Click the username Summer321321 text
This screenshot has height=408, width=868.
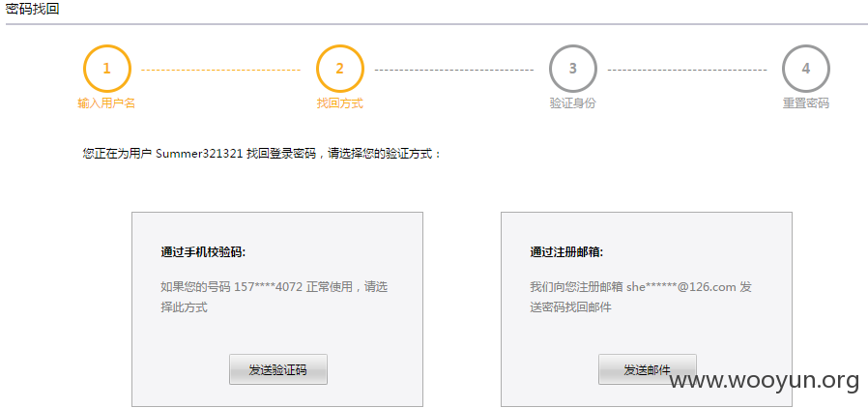coord(199,154)
